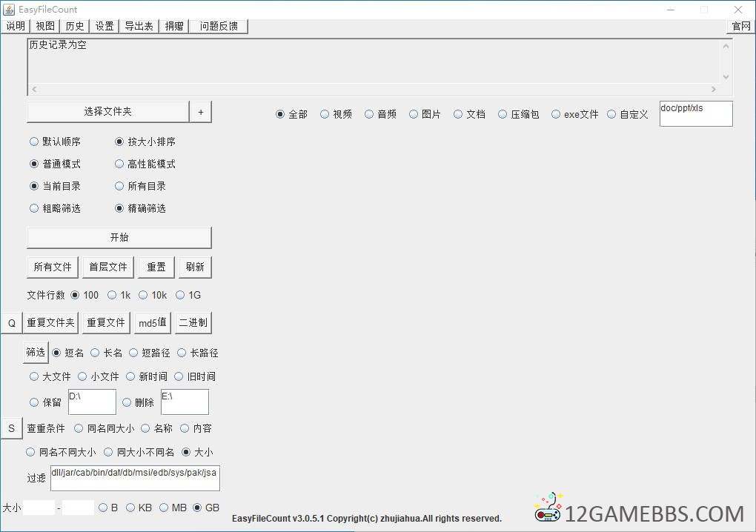This screenshot has height=532, width=756.
Task: Choose 精确筛选 option
Action: (x=140, y=208)
